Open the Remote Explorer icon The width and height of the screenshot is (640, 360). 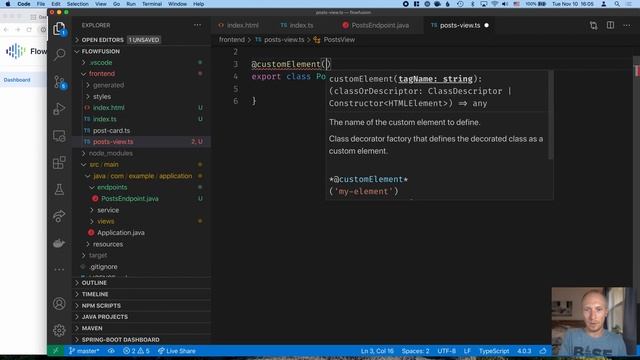pyautogui.click(x=59, y=136)
